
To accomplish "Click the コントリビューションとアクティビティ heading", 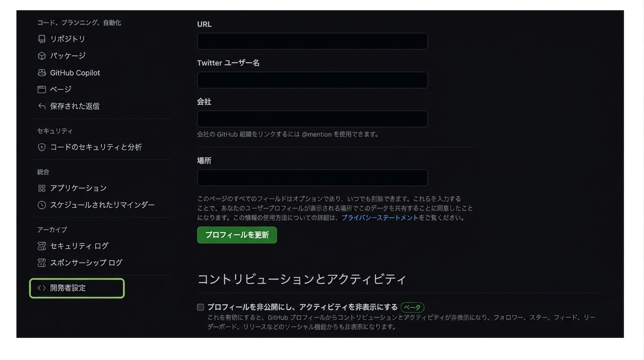I will point(302,279).
